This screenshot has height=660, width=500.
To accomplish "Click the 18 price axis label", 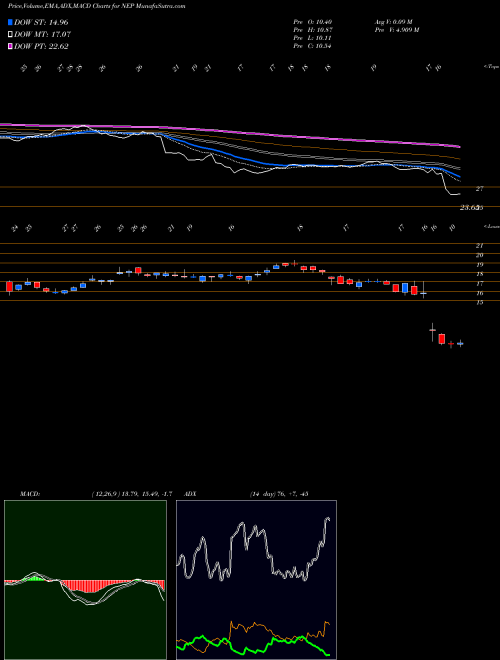I will pyautogui.click(x=479, y=274).
